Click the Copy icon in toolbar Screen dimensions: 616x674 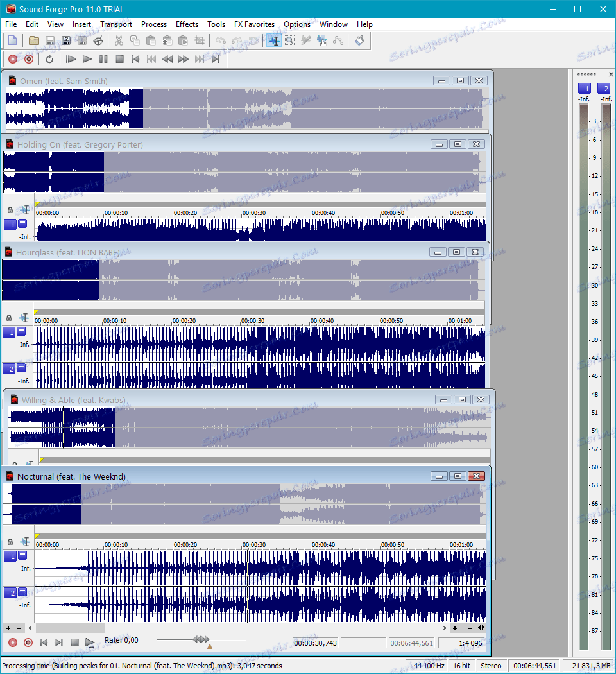click(x=135, y=40)
